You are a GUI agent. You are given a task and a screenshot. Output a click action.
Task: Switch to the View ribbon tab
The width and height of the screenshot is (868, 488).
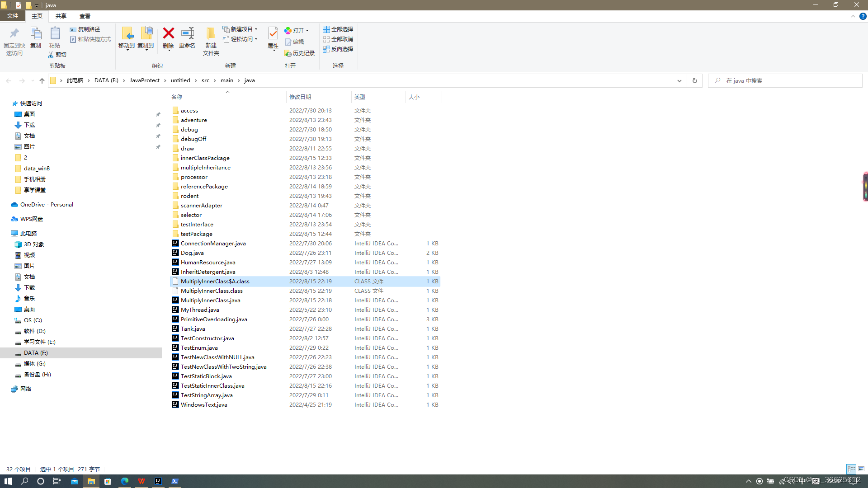click(85, 16)
